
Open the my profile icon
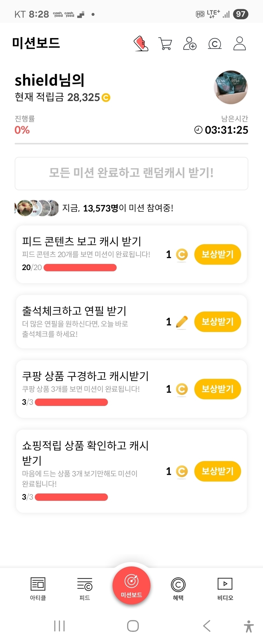(x=240, y=43)
